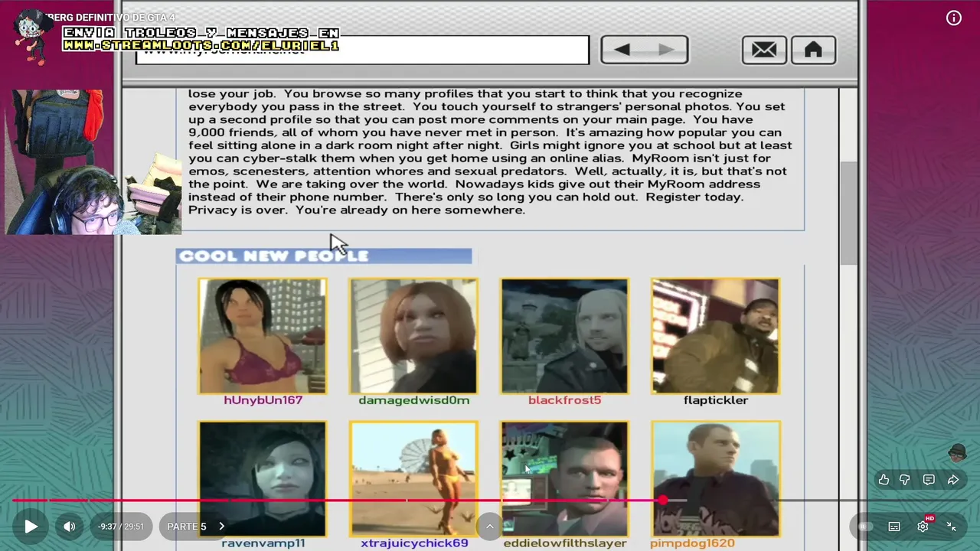This screenshot has width=980, height=551.
Task: Exit full screen mode
Action: pos(952,527)
